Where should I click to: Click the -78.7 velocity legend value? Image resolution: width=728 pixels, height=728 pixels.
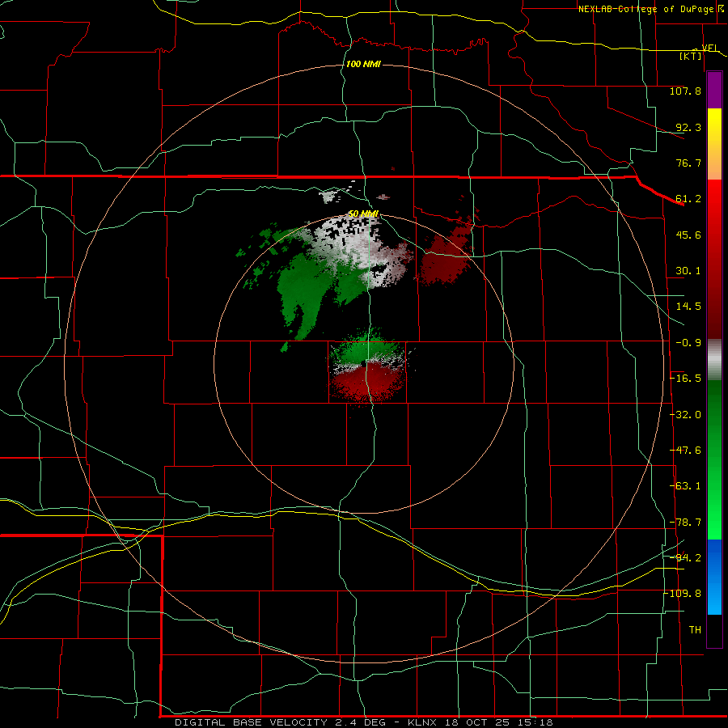(x=685, y=523)
